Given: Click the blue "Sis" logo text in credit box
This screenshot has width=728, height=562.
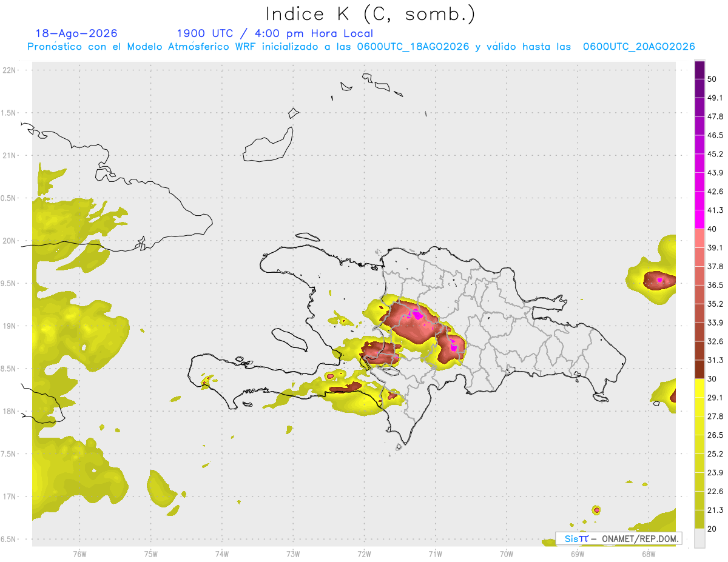Looking at the screenshot, I should point(571,538).
